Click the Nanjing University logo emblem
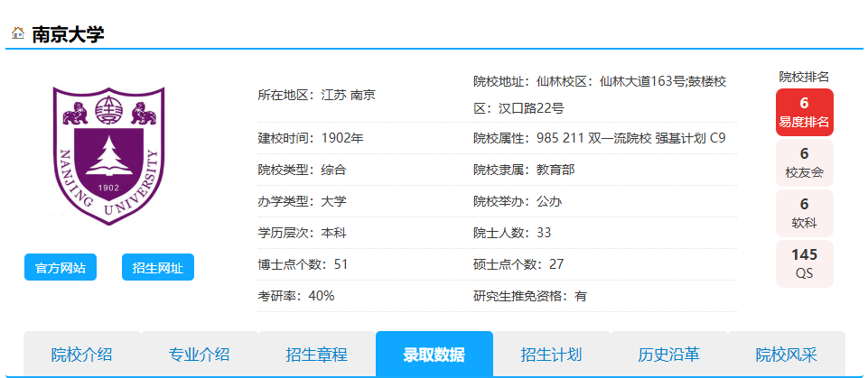The height and width of the screenshot is (378, 868). coord(108,154)
